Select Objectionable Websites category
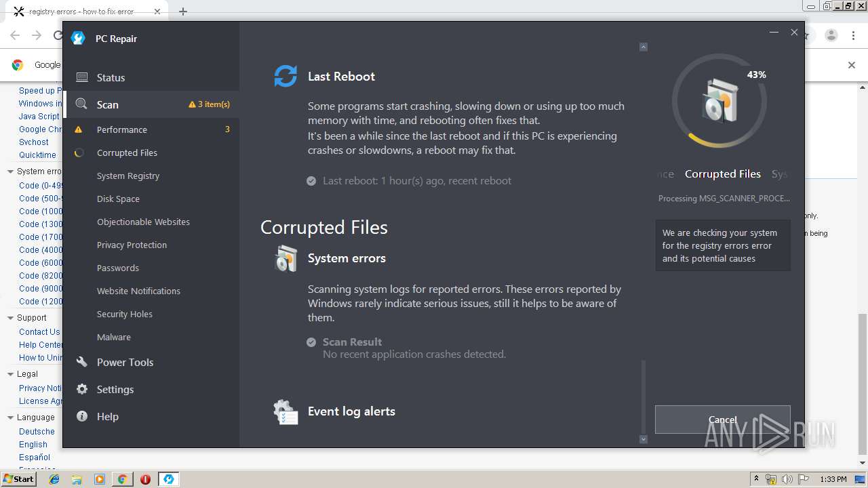Image resolution: width=868 pixels, height=488 pixels. (x=151, y=222)
